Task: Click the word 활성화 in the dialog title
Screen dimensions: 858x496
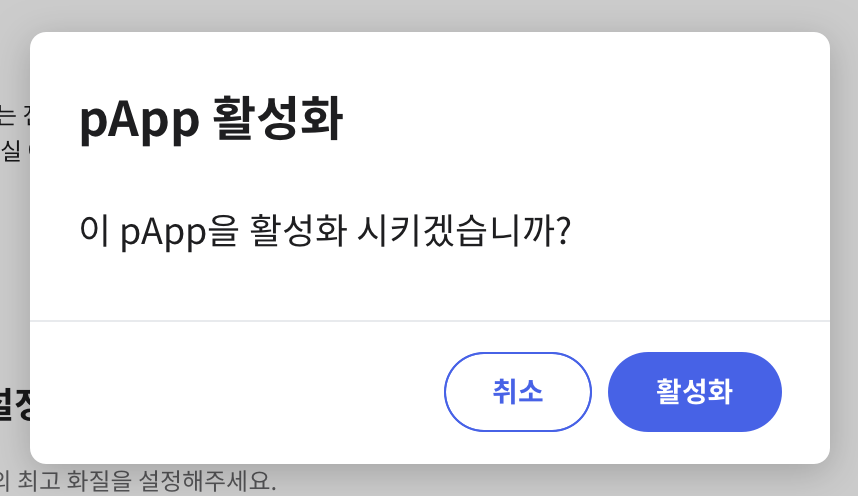Action: pyautogui.click(x=277, y=118)
